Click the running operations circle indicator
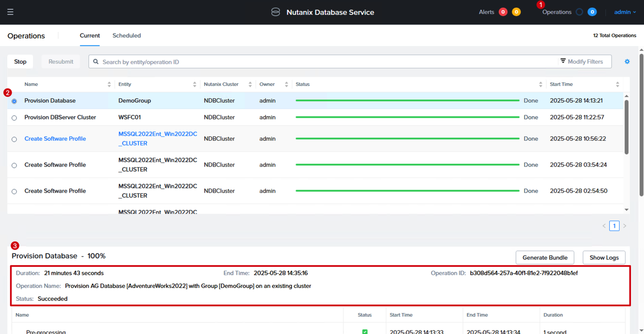The height and width of the screenshot is (334, 644). (x=579, y=12)
